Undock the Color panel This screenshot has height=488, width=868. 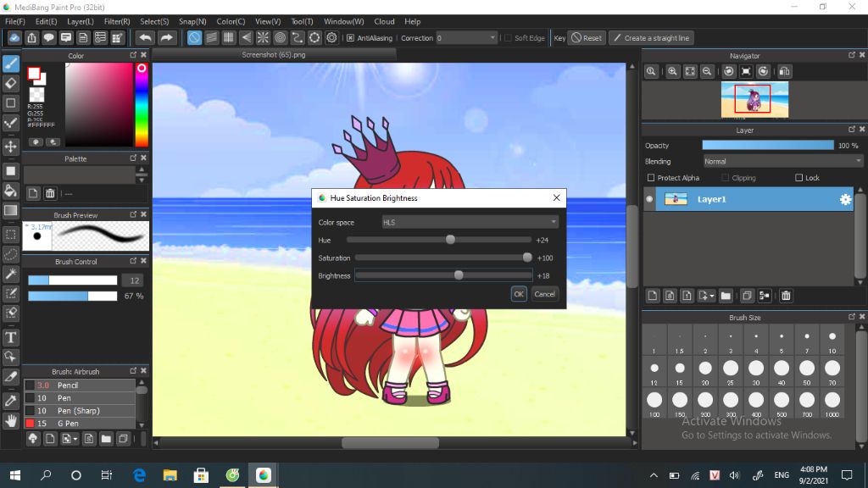point(133,55)
